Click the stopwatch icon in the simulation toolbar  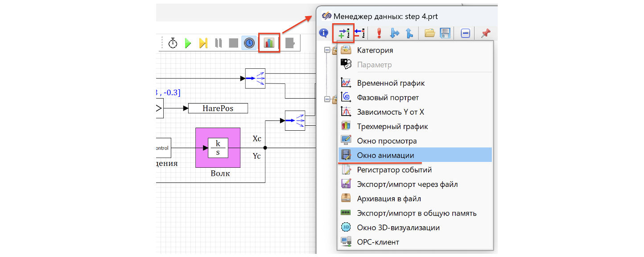click(x=173, y=43)
